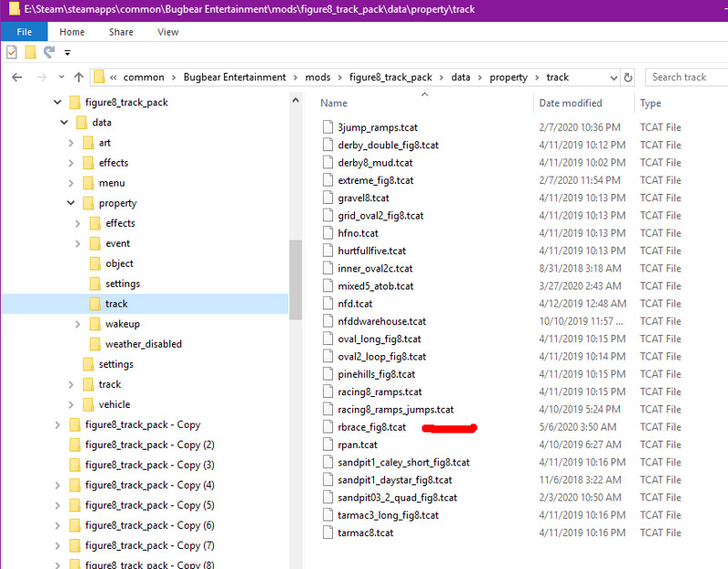Screen dimensions: 728x569
Task: Select the nfddwarehouse.tcat file icon
Action: pos(328,321)
